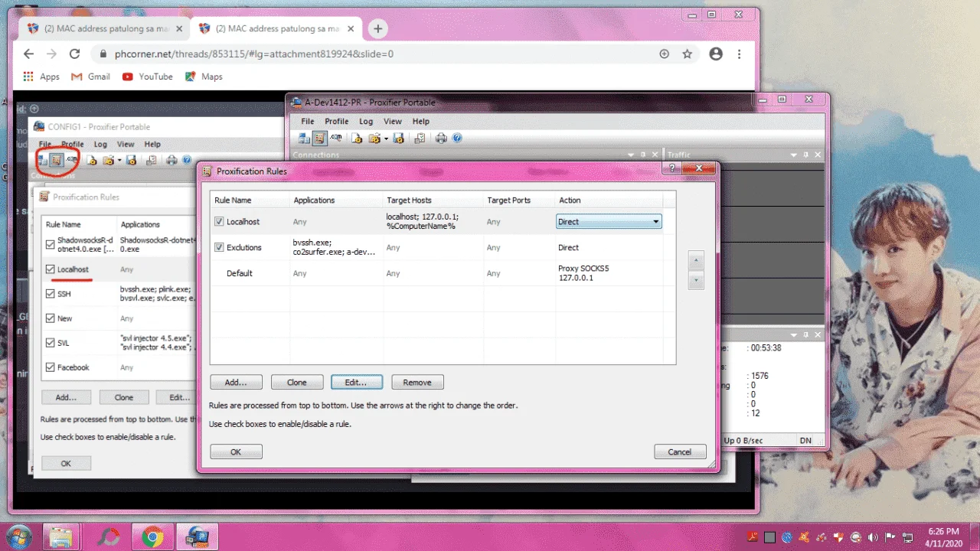Open dropdown arrow beside Open Profile in A-Dev1412-PR
The height and width of the screenshot is (551, 980).
coord(386,139)
